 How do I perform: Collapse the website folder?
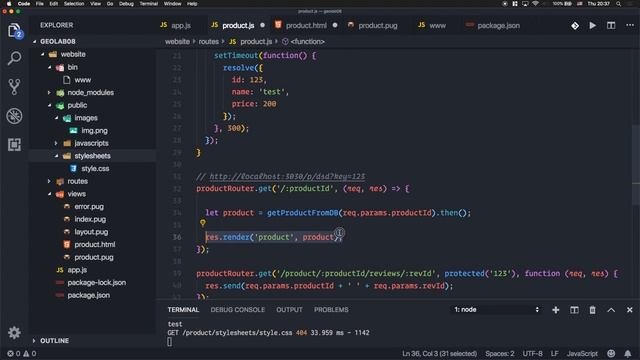tap(42, 54)
